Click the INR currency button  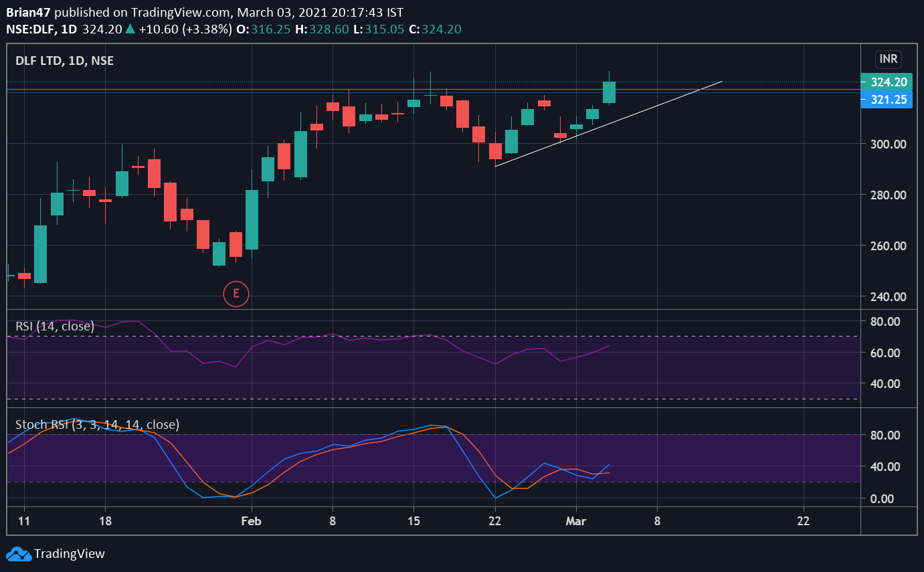(888, 60)
